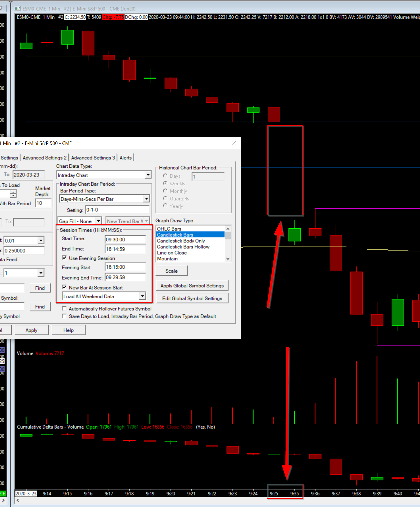Click the 9:14 time axis label
420x507 pixels.
point(47,493)
